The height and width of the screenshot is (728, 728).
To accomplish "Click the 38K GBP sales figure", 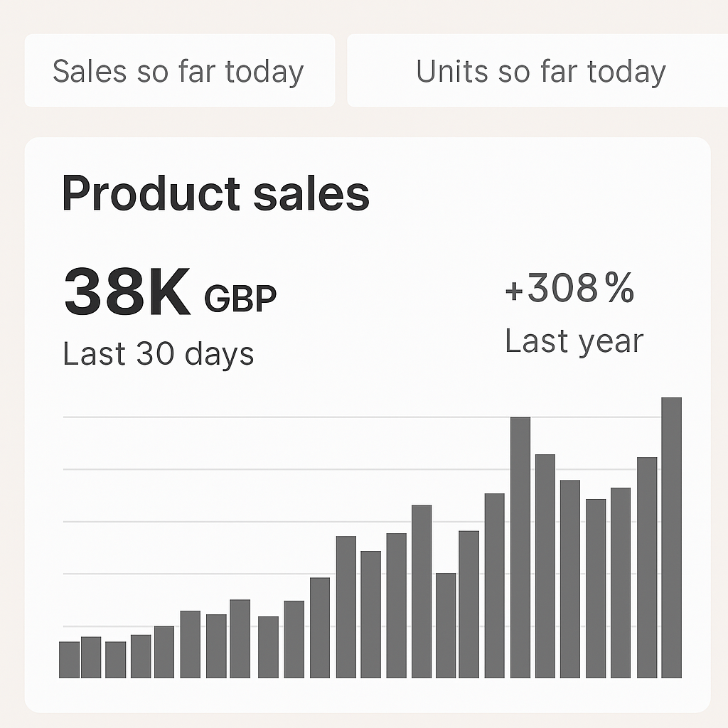I will [128, 291].
